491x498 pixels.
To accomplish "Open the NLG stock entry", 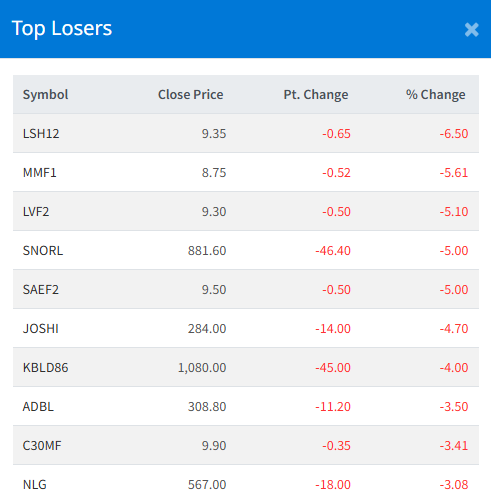I will 34,485.
